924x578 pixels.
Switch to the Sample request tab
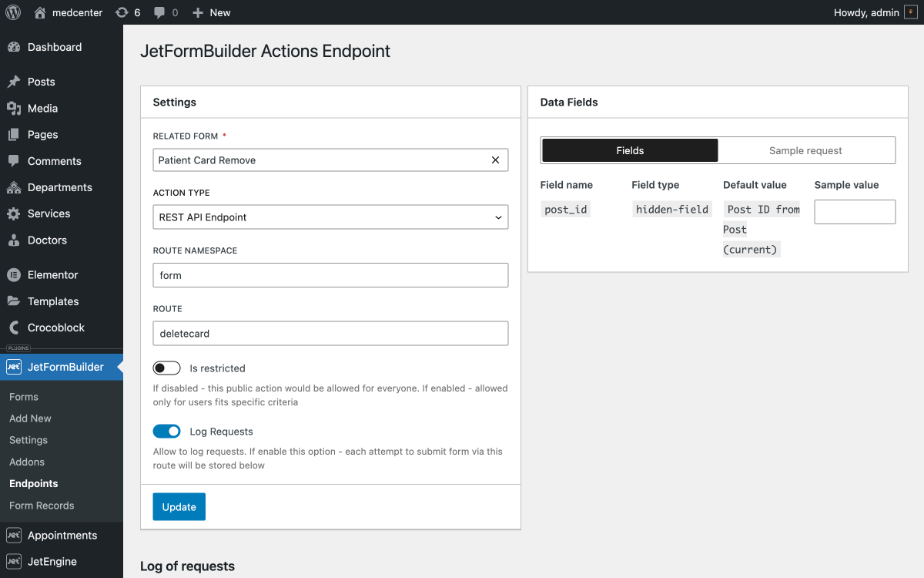point(806,150)
